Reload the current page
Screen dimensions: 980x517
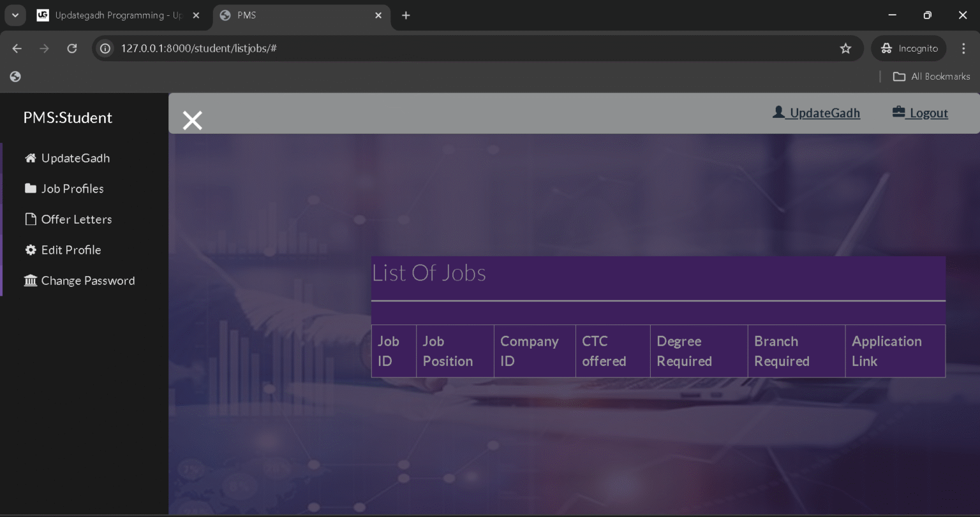point(72,48)
